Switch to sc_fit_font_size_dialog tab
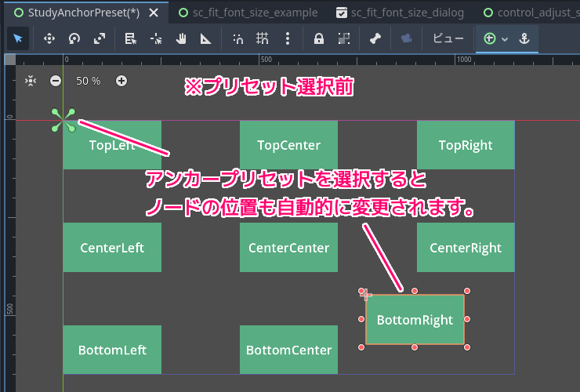 click(400, 13)
